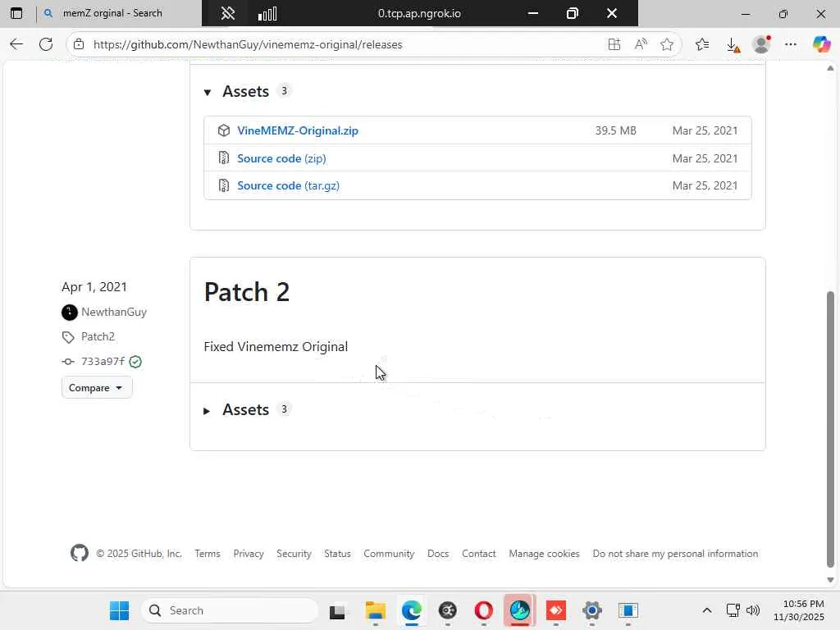
Task: Click the Apr 1, 2021 release date
Action: (94, 287)
